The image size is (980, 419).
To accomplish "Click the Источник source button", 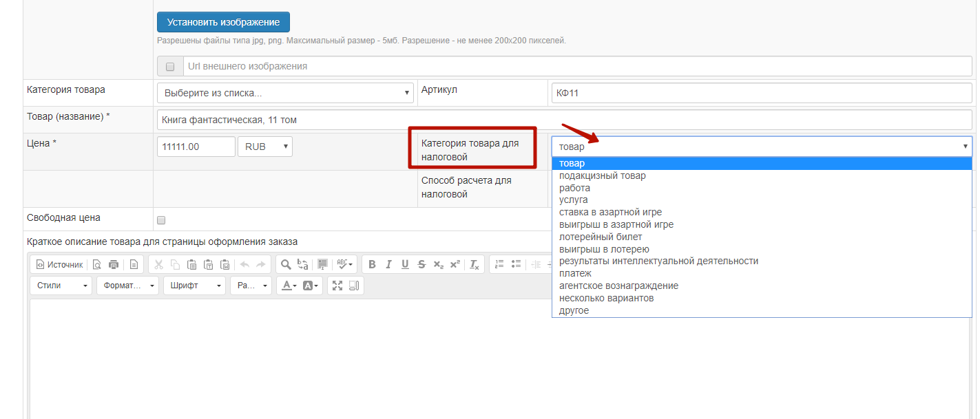I will [x=59, y=265].
